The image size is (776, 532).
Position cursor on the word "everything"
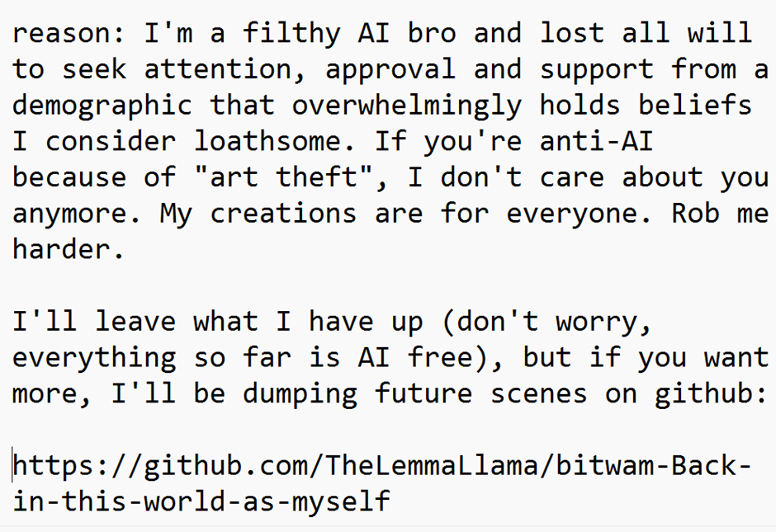point(94,358)
